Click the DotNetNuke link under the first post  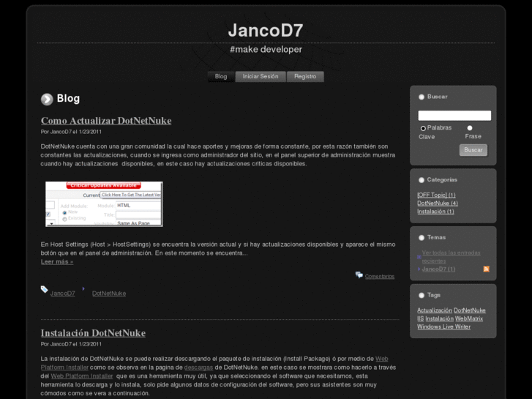click(109, 294)
